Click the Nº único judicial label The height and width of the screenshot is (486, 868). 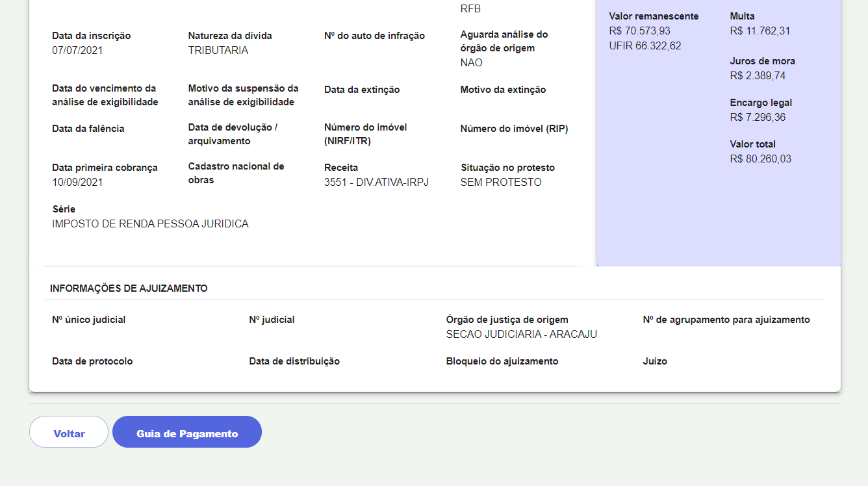[x=88, y=320]
